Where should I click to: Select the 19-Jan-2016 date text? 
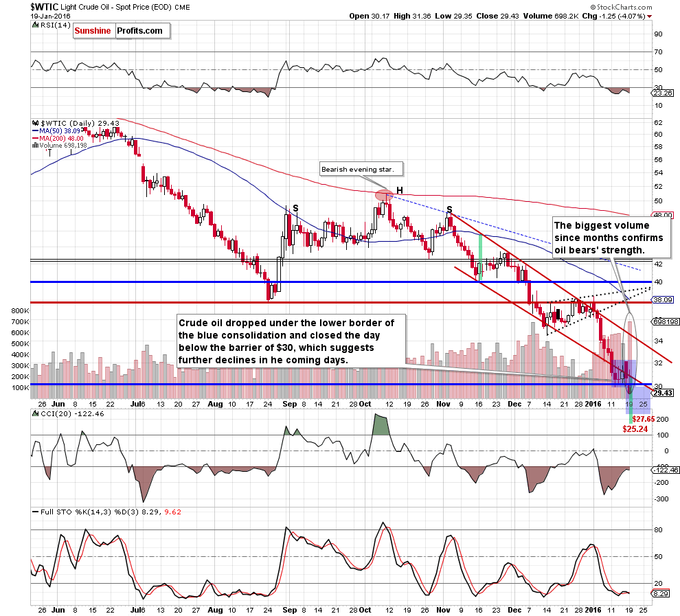coord(50,16)
